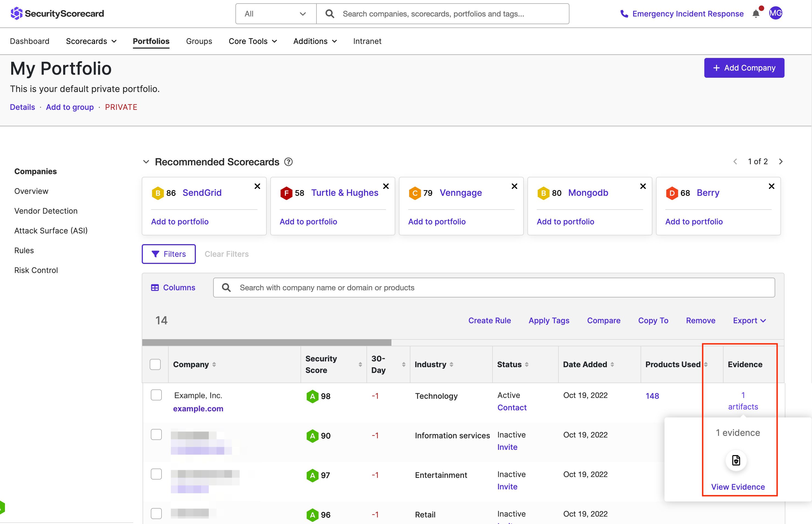The height and width of the screenshot is (524, 812).
Task: Sort by 30-Day column
Action: click(404, 364)
